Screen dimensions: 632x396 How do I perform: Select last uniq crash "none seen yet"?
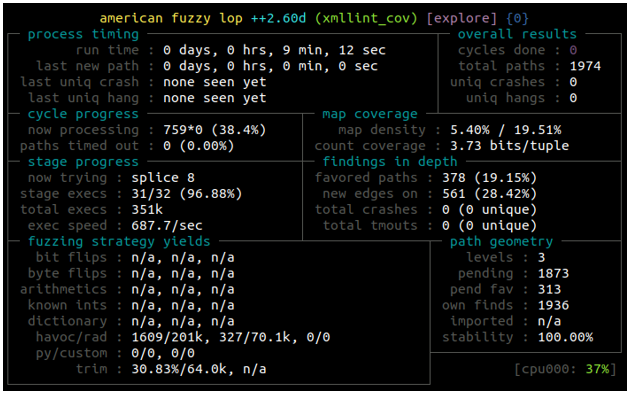[215, 82]
